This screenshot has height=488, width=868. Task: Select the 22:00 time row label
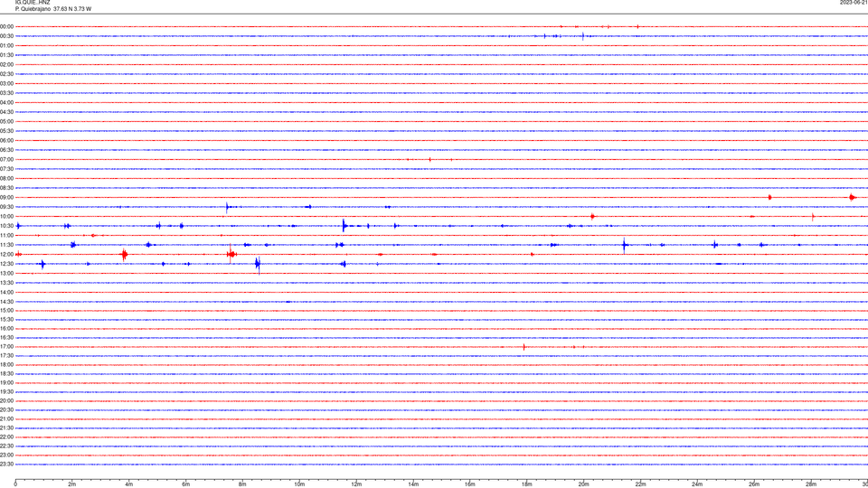[6, 437]
